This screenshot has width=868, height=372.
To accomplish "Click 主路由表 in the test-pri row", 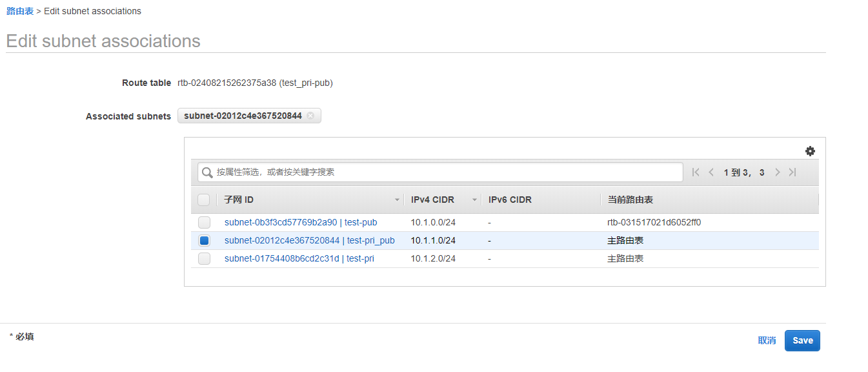I will [x=625, y=258].
